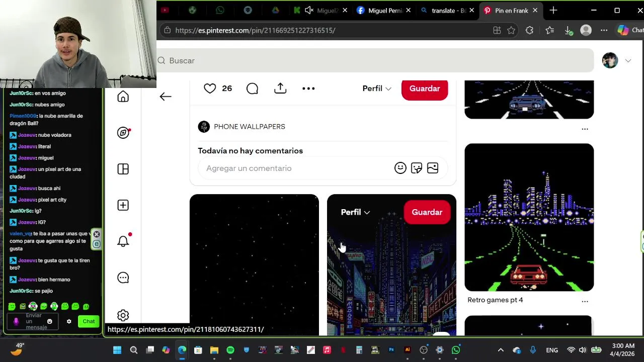This screenshot has height=362, width=644.
Task: Like the pin with the heart icon
Action: [210, 88]
